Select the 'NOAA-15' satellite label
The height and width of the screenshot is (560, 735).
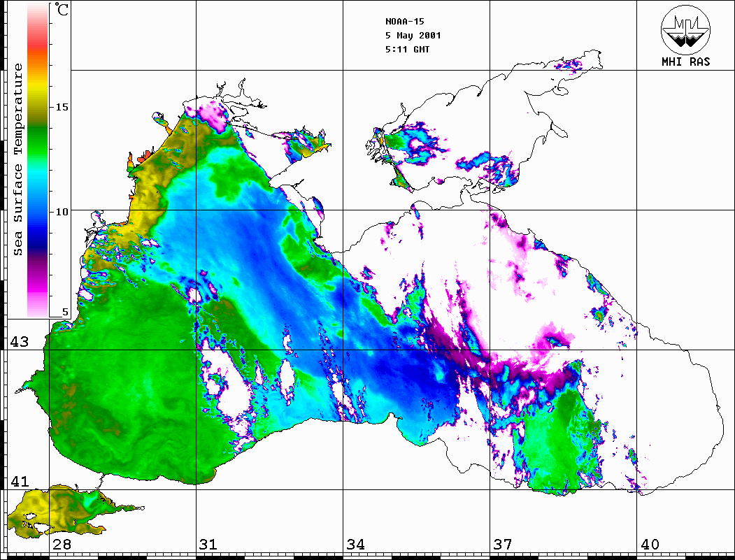[404, 22]
